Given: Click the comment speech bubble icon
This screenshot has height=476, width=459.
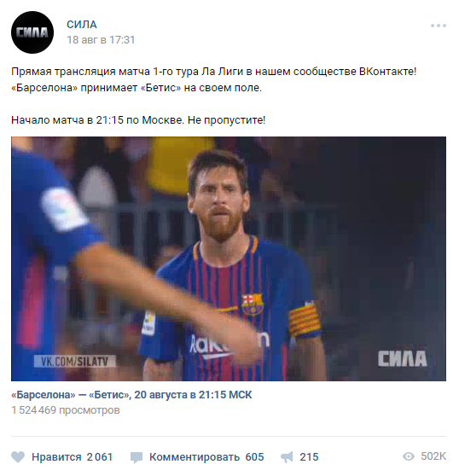Looking at the screenshot, I should pos(137,457).
